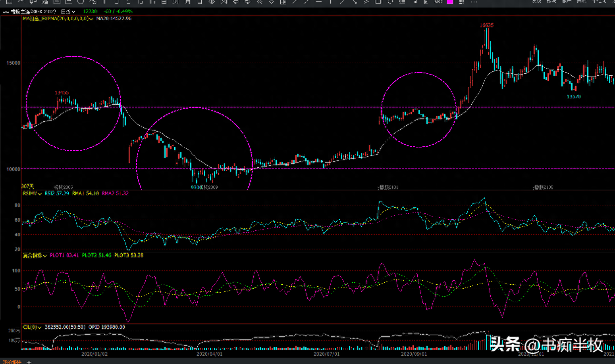Click the scroll-right arrow toolbar icon
Viewport: 615px width, 364px height.
coord(247,2)
